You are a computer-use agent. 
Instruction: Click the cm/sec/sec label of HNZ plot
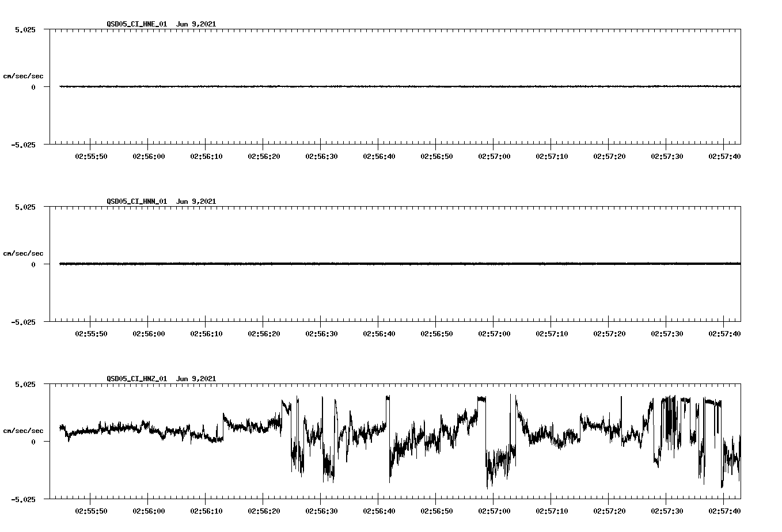tap(23, 431)
